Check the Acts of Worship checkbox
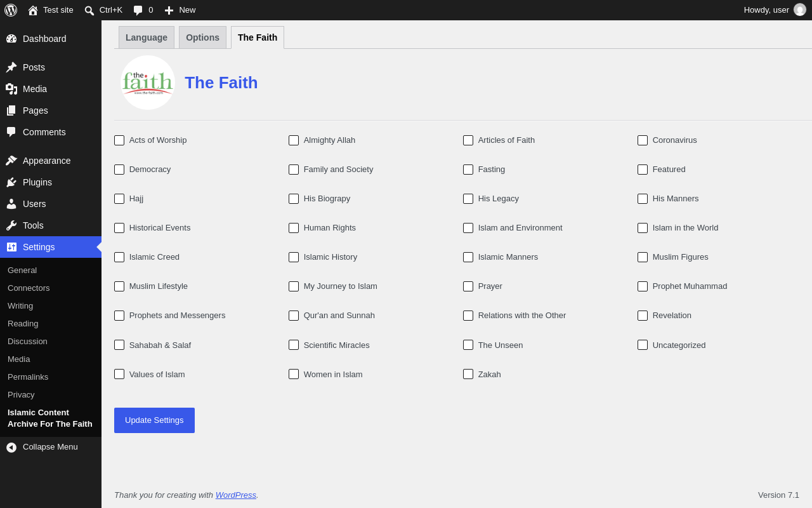 click(119, 140)
